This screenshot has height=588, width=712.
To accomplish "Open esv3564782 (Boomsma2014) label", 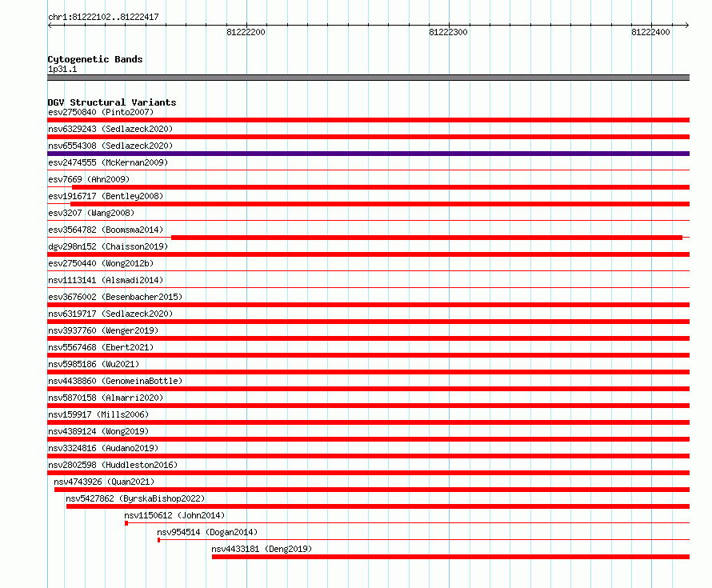I will (x=106, y=230).
